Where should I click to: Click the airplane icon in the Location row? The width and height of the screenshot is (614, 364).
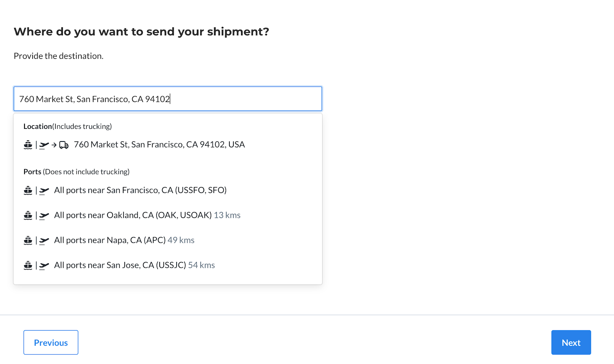click(x=44, y=145)
